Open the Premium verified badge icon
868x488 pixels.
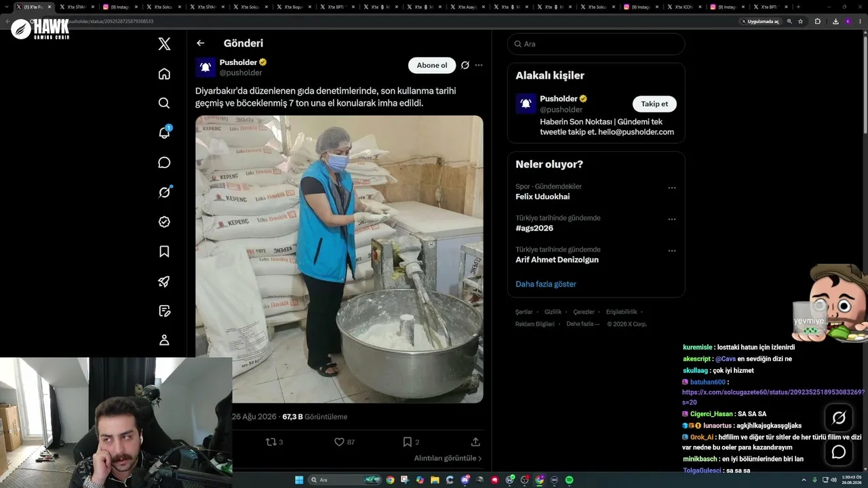click(164, 222)
